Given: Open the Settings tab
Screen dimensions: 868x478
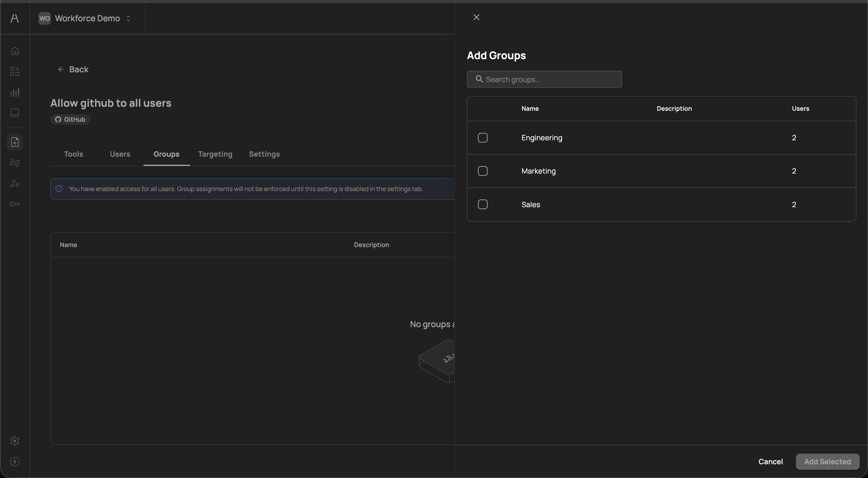Looking at the screenshot, I should 264,154.
